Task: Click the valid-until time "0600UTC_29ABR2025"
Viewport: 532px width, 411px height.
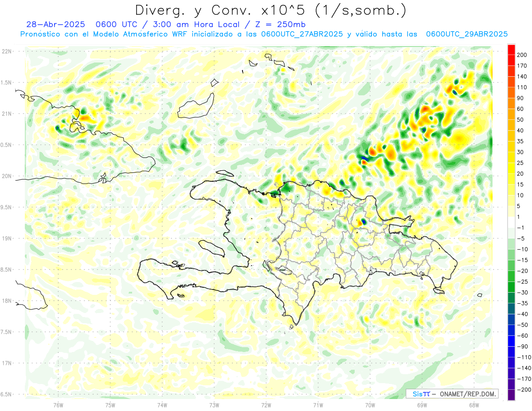Action: coord(466,34)
